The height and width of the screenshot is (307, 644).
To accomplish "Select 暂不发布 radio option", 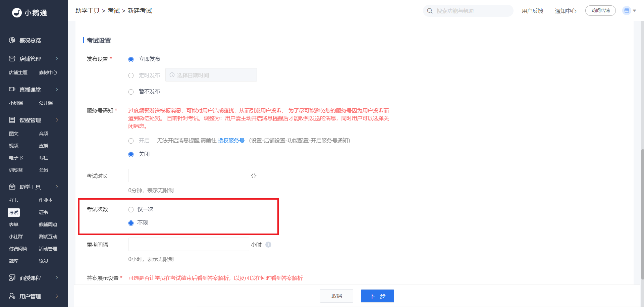I will [x=131, y=92].
